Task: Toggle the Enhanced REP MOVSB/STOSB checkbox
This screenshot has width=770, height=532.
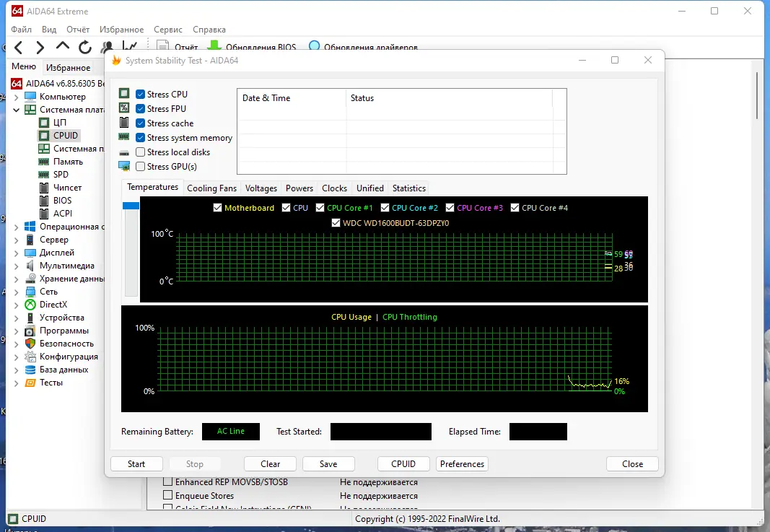Action: click(x=168, y=481)
